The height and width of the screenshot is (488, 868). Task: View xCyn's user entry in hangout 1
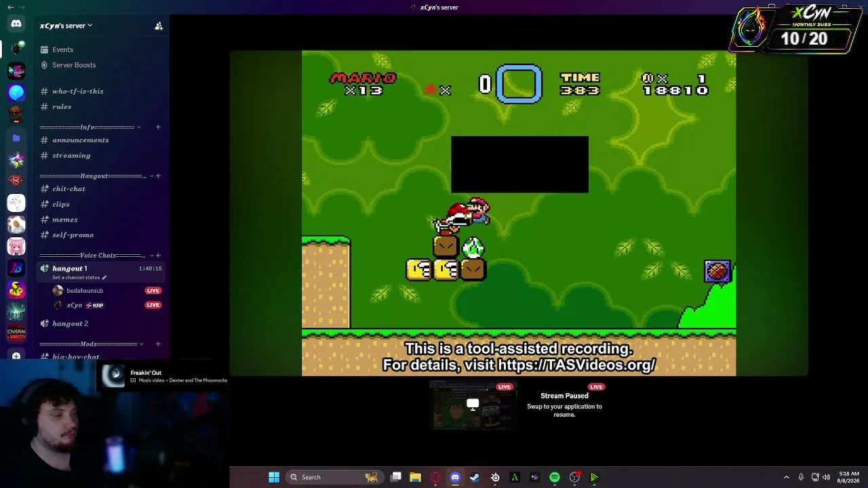pyautogui.click(x=107, y=306)
